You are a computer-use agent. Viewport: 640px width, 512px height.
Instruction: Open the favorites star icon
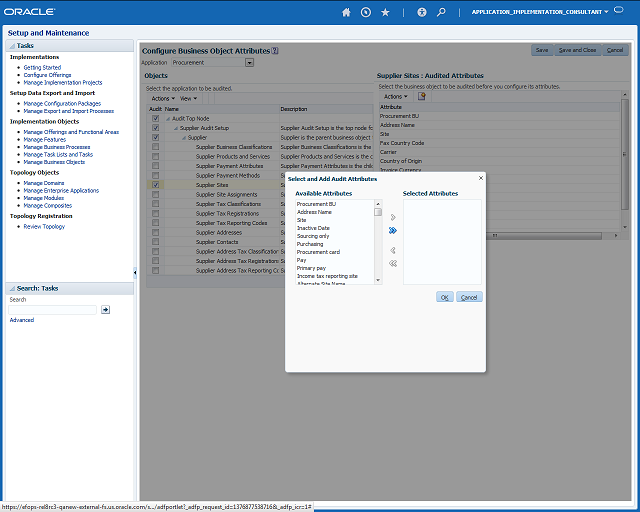pos(385,12)
